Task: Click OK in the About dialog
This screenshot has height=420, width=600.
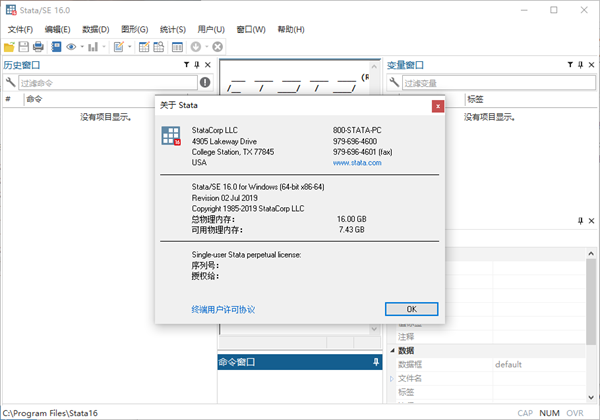Action: [x=411, y=309]
